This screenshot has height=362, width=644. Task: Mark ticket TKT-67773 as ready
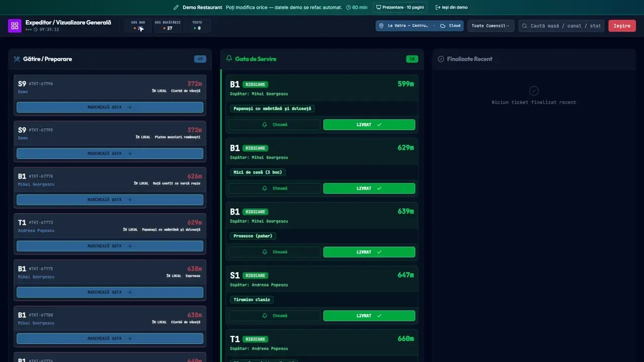coord(110,246)
